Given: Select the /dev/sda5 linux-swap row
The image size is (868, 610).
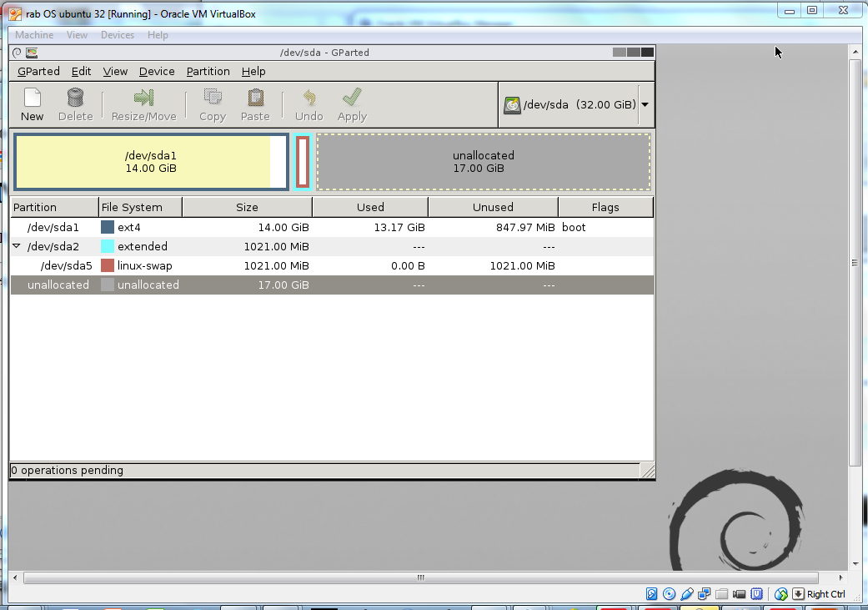Looking at the screenshot, I should [167, 265].
